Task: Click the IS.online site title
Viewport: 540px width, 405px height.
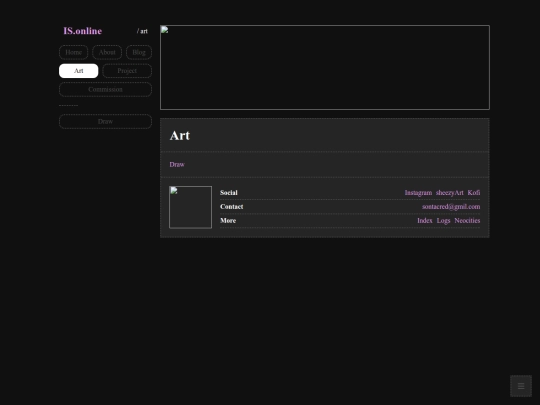Action: [x=83, y=31]
